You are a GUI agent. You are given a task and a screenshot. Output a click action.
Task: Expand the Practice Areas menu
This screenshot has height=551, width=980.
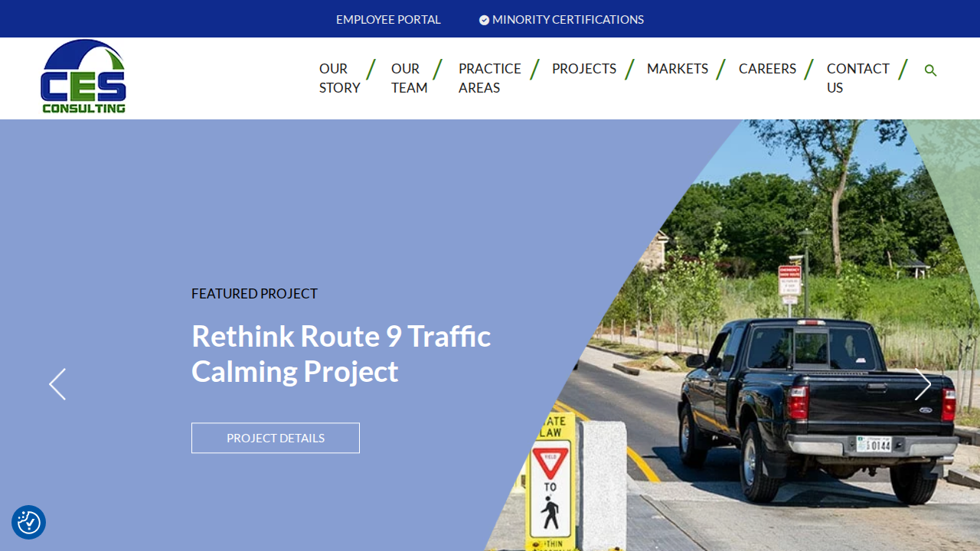490,78
